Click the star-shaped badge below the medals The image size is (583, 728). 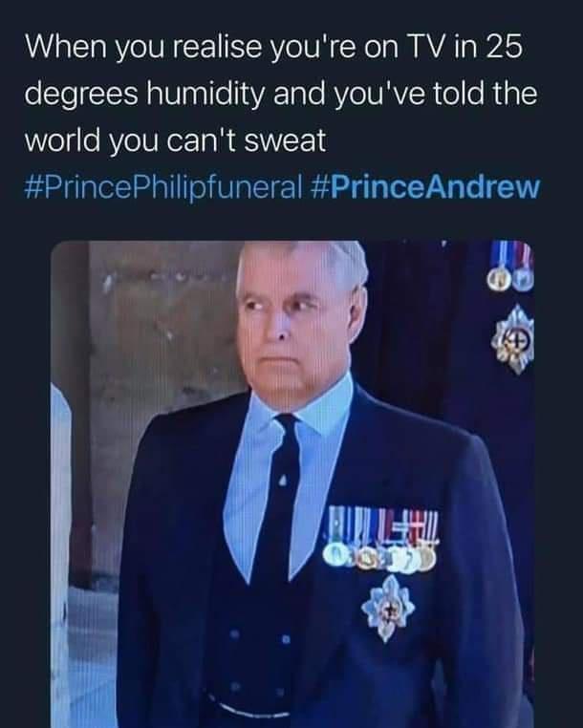tap(387, 608)
